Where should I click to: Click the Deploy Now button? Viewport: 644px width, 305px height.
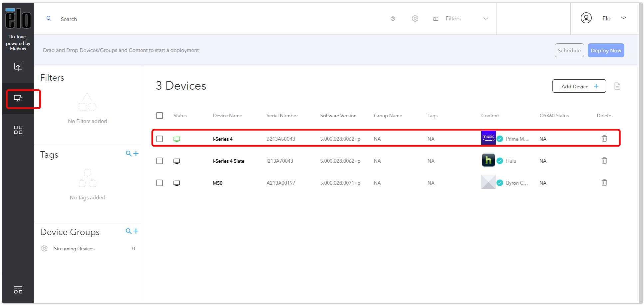pos(606,50)
